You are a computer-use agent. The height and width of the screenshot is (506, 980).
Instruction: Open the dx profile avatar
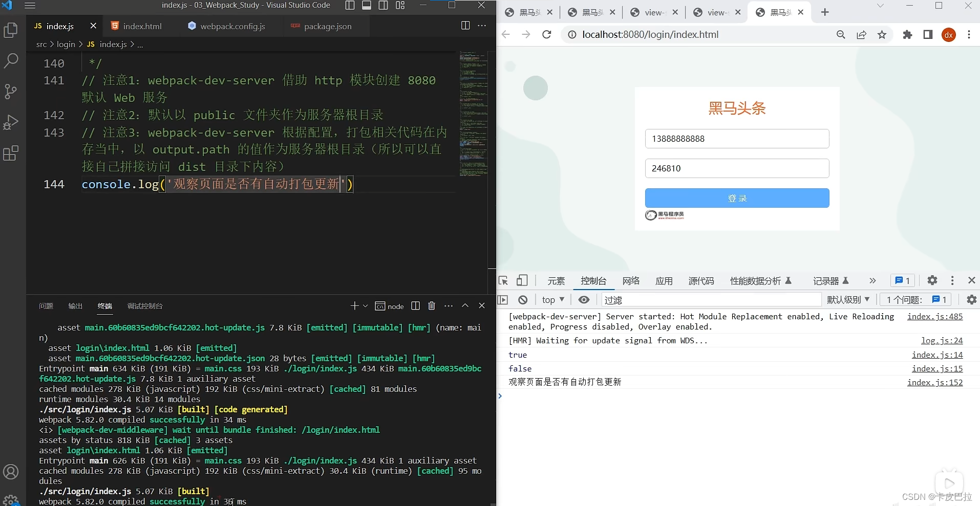click(949, 34)
